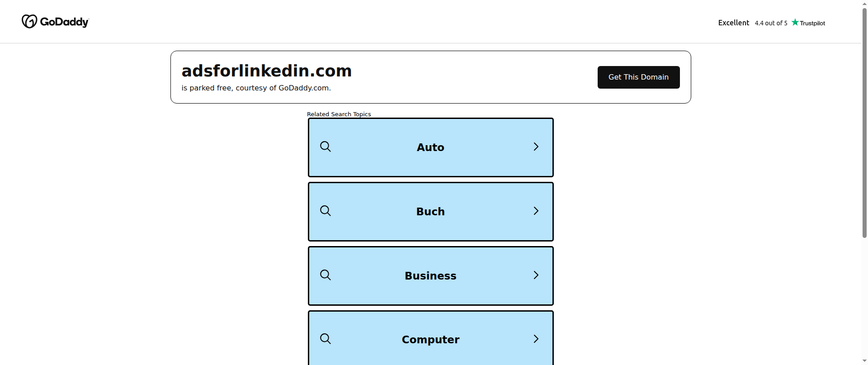Open the Business topic chevron arrow
Screen dimensions: 868x365
536,275
